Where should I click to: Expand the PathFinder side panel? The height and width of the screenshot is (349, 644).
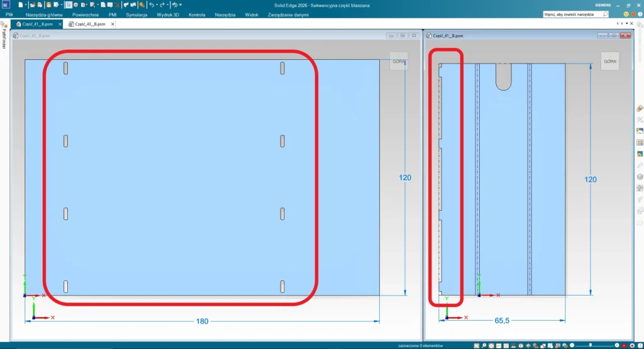pyautogui.click(x=4, y=38)
